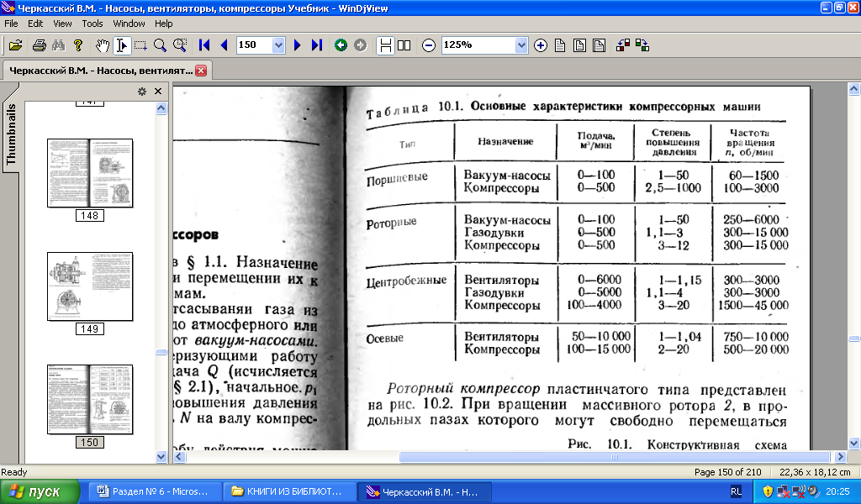Click the yellow question mark help icon
Viewport: 861px width, 504px height.
click(x=78, y=45)
